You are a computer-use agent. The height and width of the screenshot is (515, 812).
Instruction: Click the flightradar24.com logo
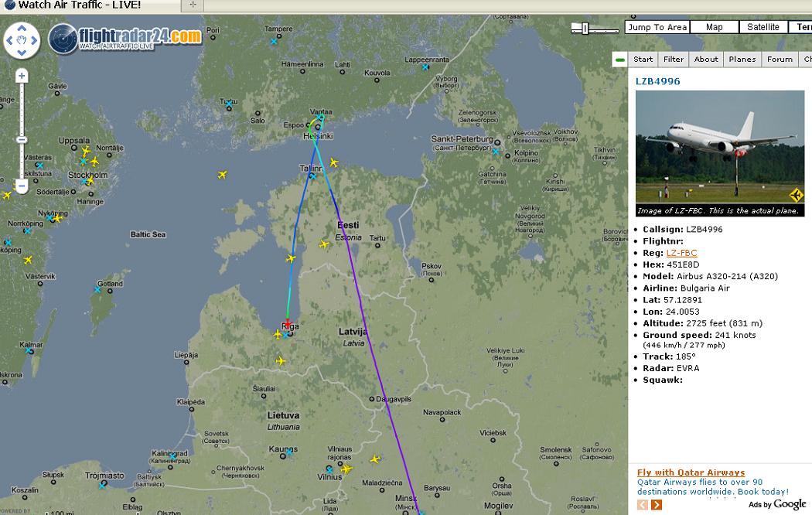[125, 39]
